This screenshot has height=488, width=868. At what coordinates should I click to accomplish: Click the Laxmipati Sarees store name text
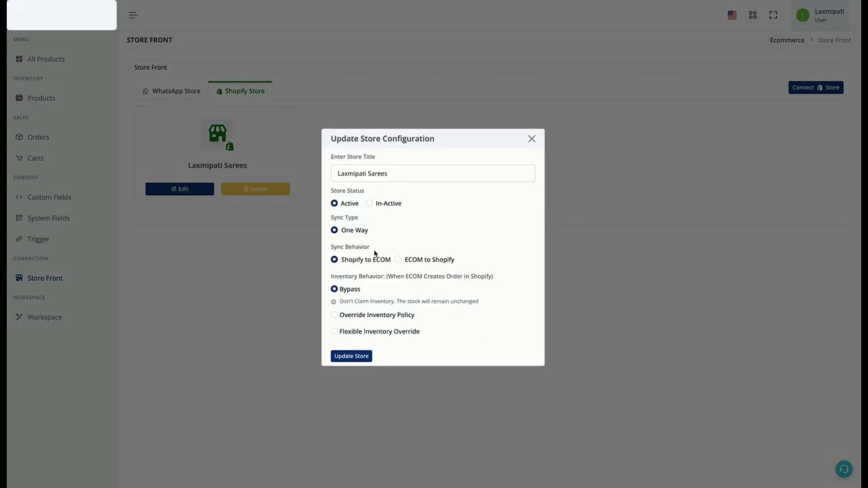click(x=218, y=165)
